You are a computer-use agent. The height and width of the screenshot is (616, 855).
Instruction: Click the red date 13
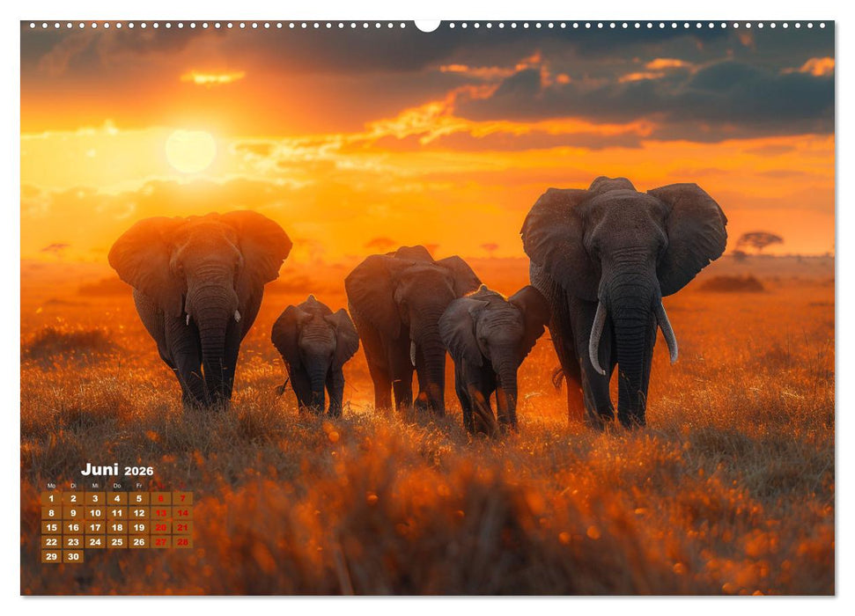161,511
